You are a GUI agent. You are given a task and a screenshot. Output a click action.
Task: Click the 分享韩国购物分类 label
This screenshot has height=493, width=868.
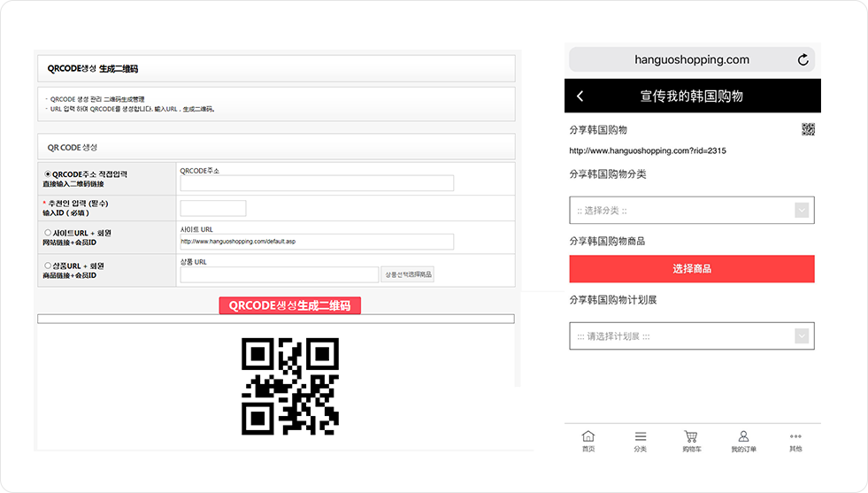pyautogui.click(x=607, y=174)
